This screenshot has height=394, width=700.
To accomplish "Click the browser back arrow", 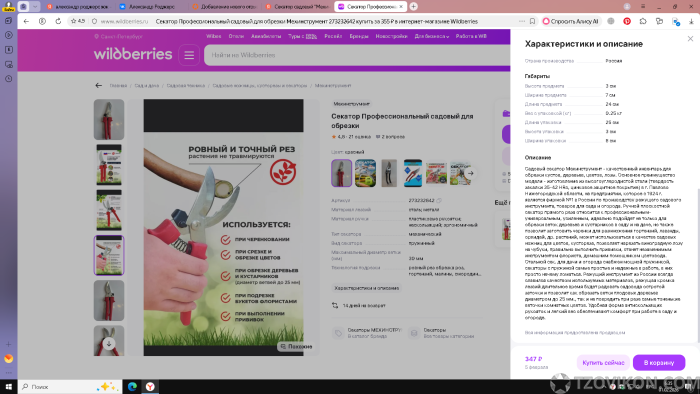I will pyautogui.click(x=26, y=21).
